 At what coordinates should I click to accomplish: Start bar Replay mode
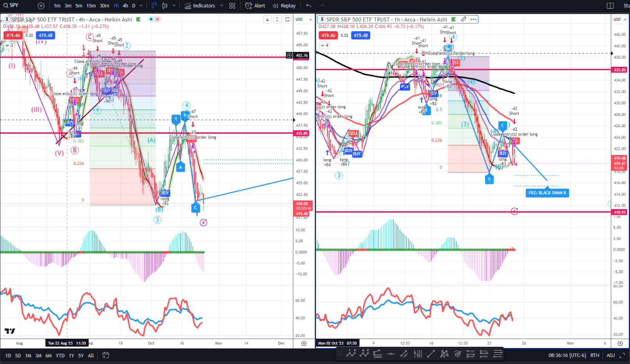[284, 6]
